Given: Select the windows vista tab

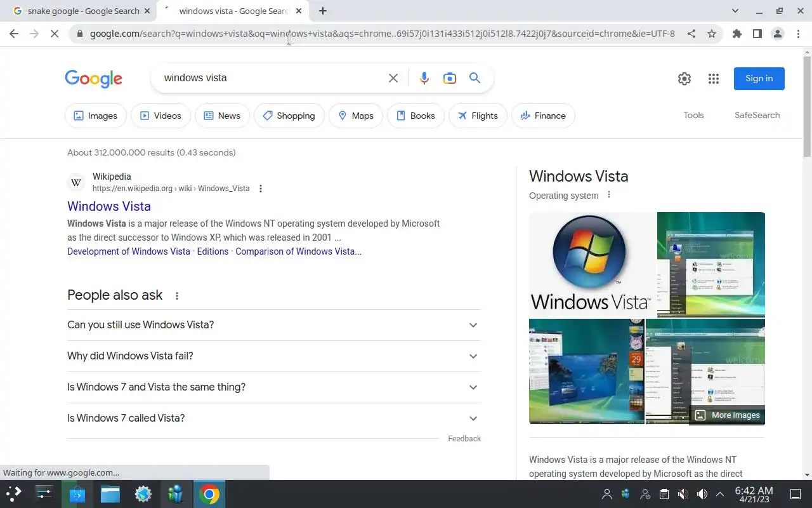Looking at the screenshot, I should pos(233,11).
